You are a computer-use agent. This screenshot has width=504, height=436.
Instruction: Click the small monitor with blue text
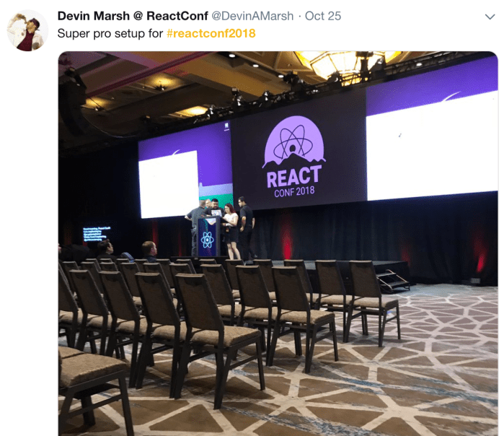click(x=96, y=234)
